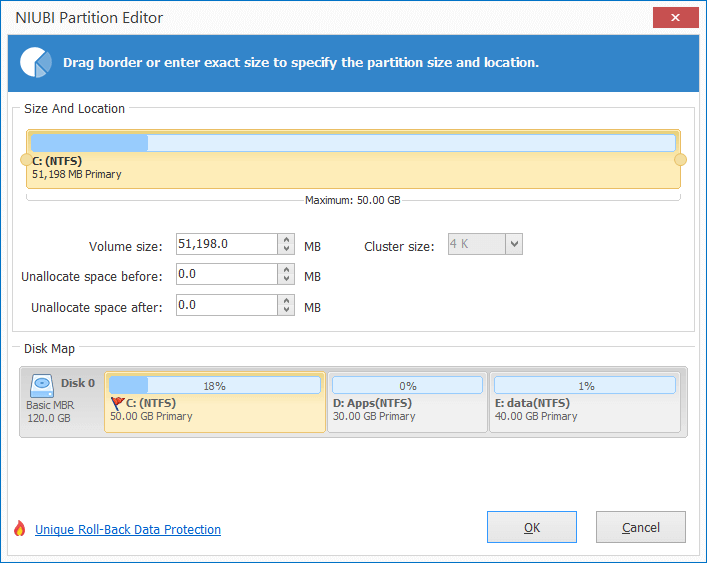Click the 51,198 MB Primary text
This screenshot has height=563, width=707.
coord(77,174)
